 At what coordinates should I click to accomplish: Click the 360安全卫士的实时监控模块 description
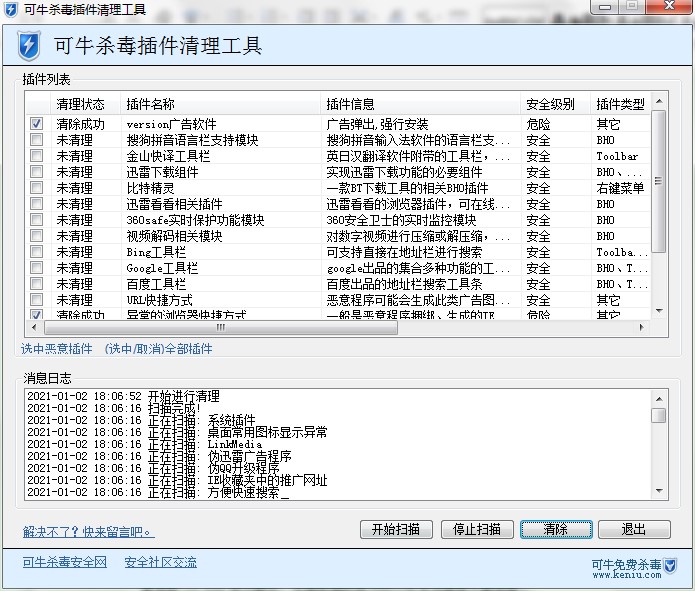tap(402, 220)
